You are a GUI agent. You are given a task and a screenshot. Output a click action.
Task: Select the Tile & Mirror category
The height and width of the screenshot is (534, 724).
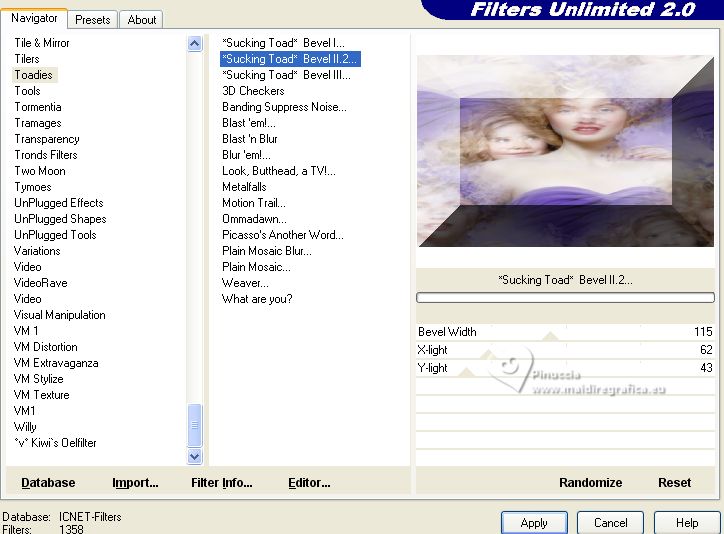point(42,43)
